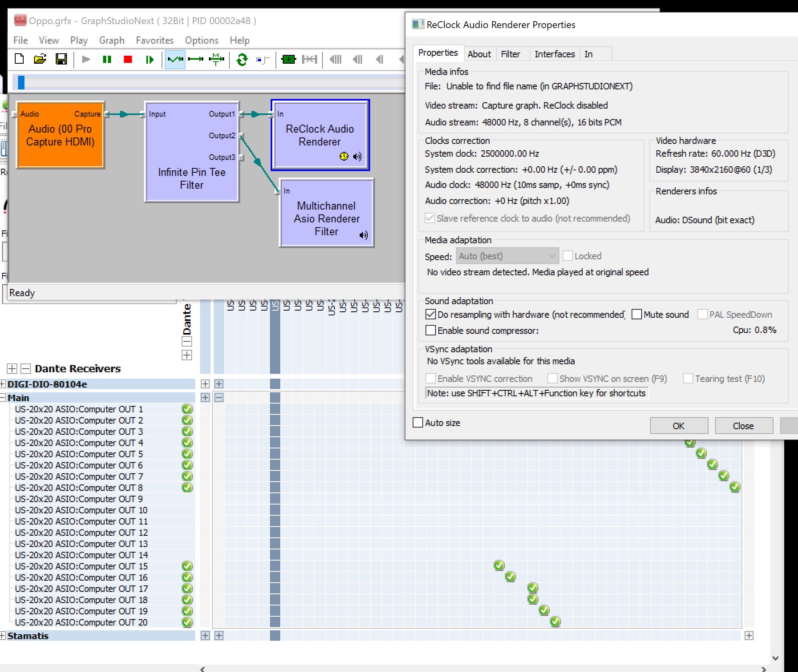Switch to the Interfaces tab
798x672 pixels.
[554, 54]
